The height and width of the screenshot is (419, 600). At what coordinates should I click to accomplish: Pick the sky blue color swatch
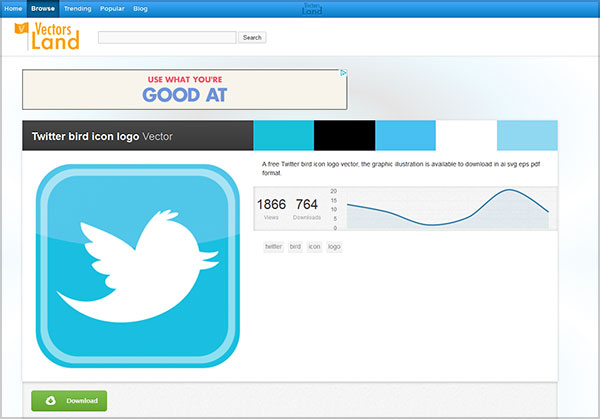pyautogui.click(x=405, y=135)
